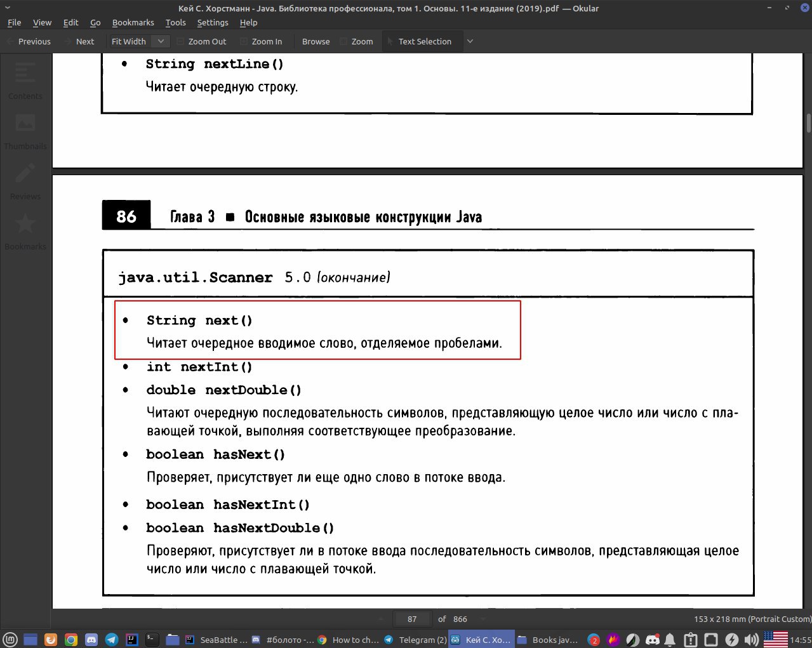Open the Tools menu
The height and width of the screenshot is (648, 812).
(175, 22)
